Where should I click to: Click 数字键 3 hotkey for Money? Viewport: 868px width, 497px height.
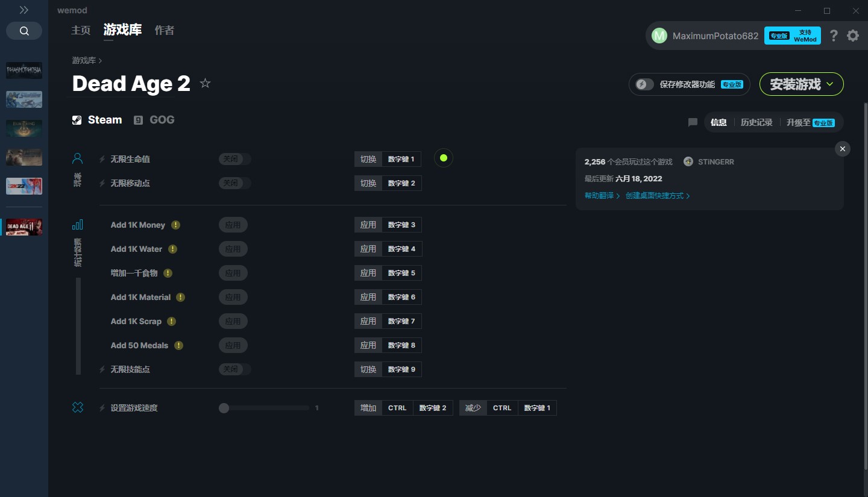click(401, 225)
